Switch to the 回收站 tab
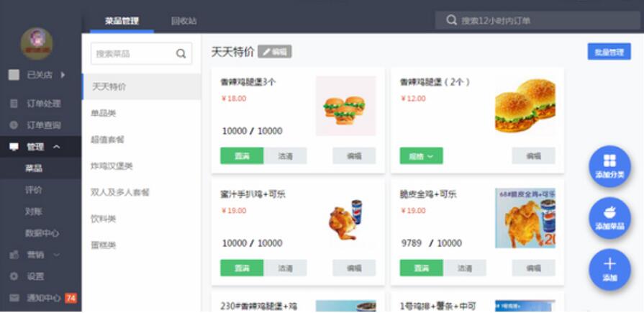The image size is (644, 313). pos(183,21)
